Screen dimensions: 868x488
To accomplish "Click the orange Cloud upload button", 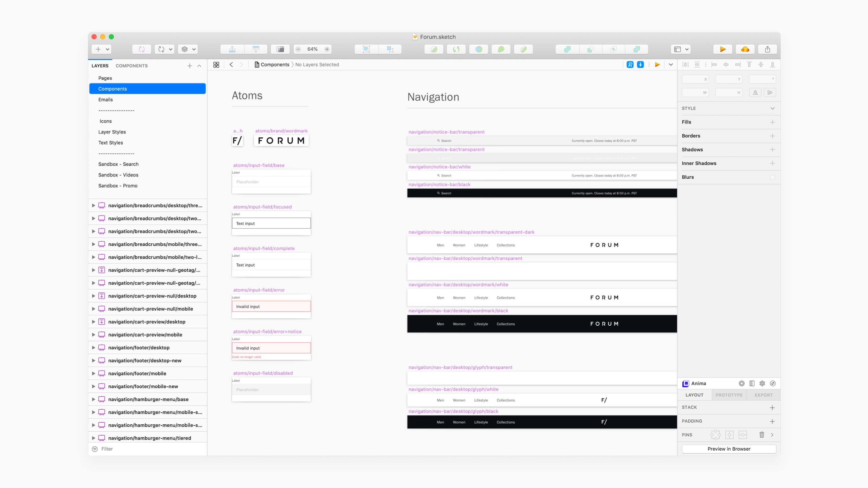I will pyautogui.click(x=745, y=49).
